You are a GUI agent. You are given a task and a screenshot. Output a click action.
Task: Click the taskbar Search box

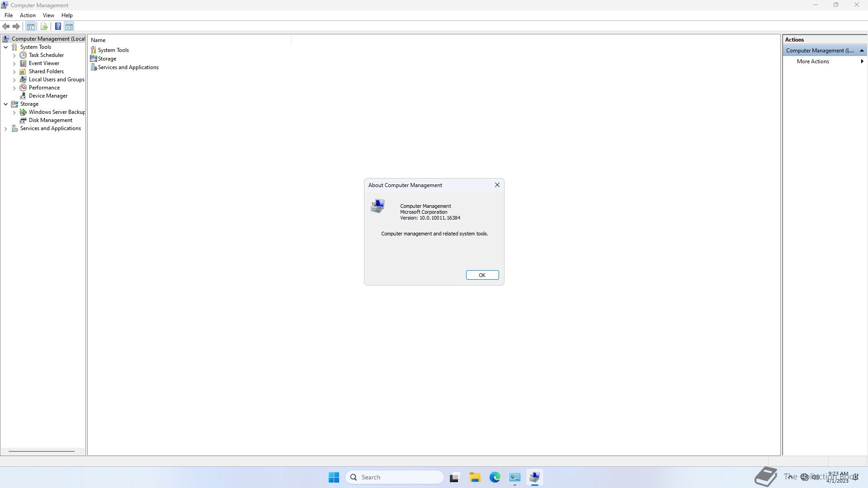click(x=394, y=477)
